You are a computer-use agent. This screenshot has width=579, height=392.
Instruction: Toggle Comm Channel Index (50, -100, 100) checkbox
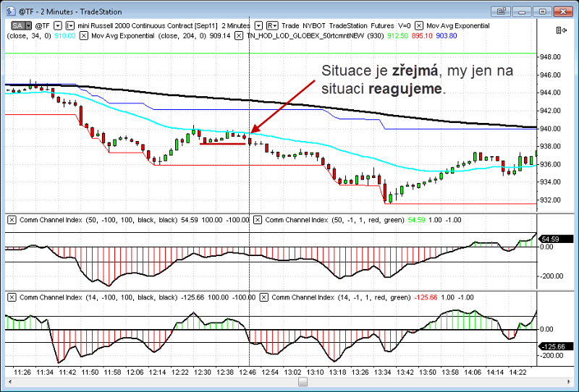pyautogui.click(x=12, y=220)
